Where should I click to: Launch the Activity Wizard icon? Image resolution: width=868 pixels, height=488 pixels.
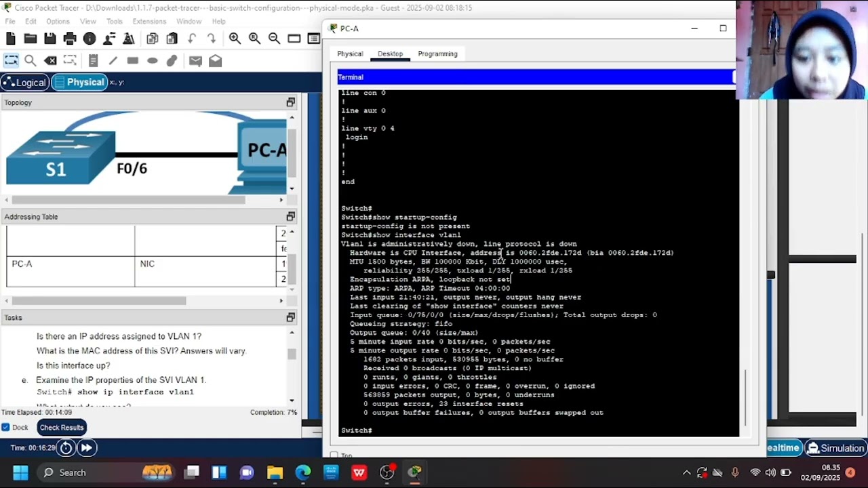click(129, 39)
